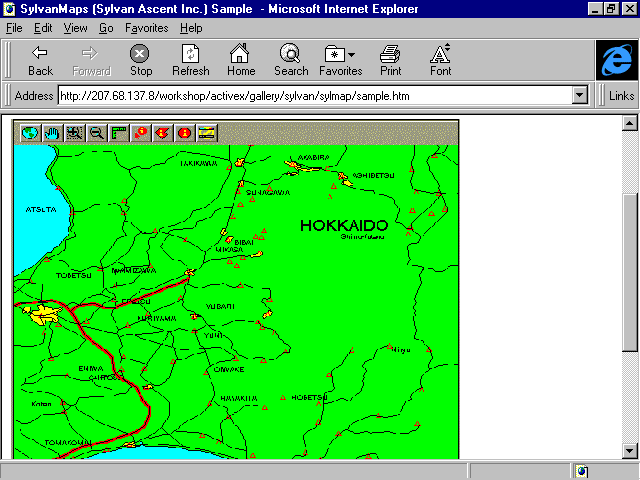Click the Back navigation button

pyautogui.click(x=40, y=60)
